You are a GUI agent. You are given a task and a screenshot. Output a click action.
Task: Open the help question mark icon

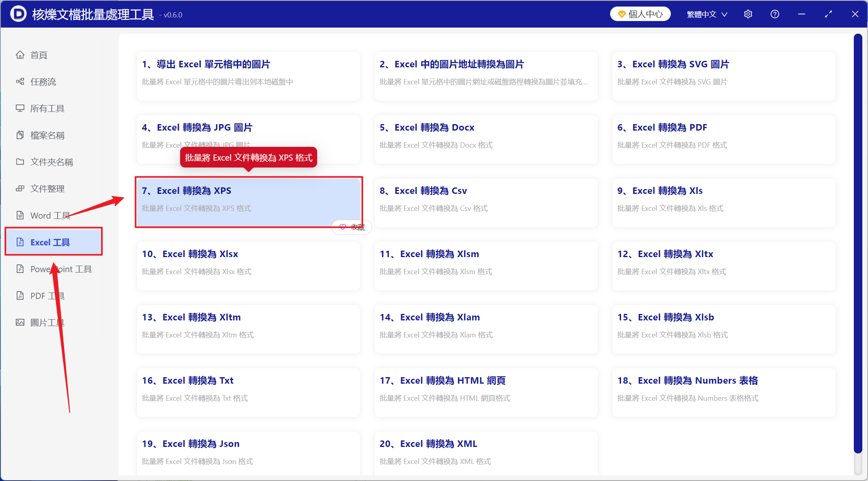[x=775, y=14]
